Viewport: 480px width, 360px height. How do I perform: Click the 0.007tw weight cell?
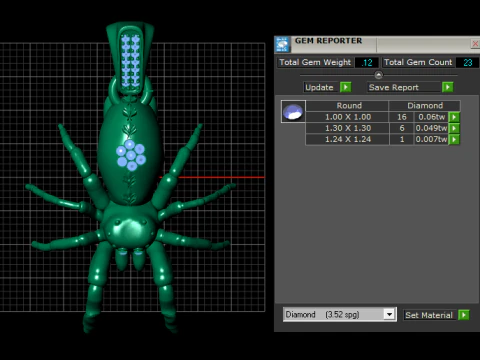click(431, 139)
